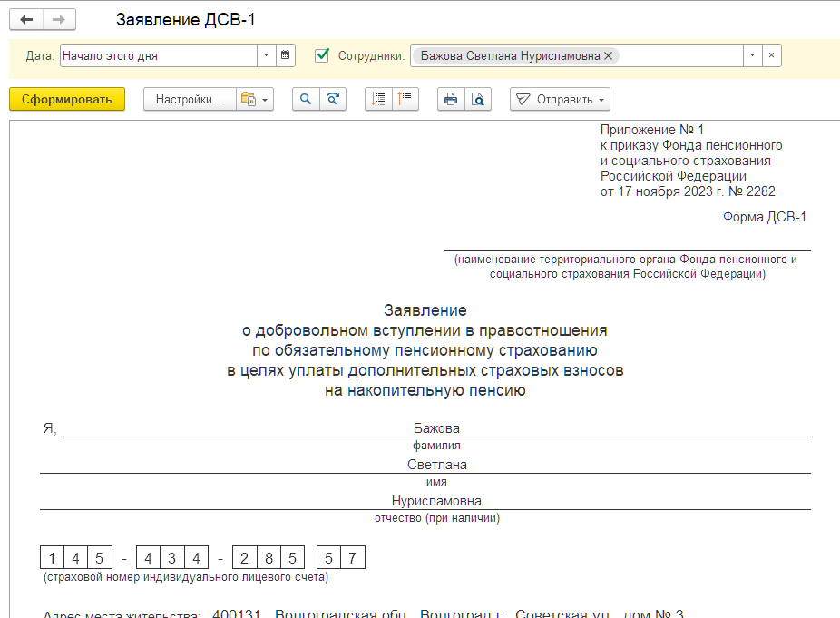
Task: Toggle the Сотрудники filter checkbox
Action: (x=322, y=54)
